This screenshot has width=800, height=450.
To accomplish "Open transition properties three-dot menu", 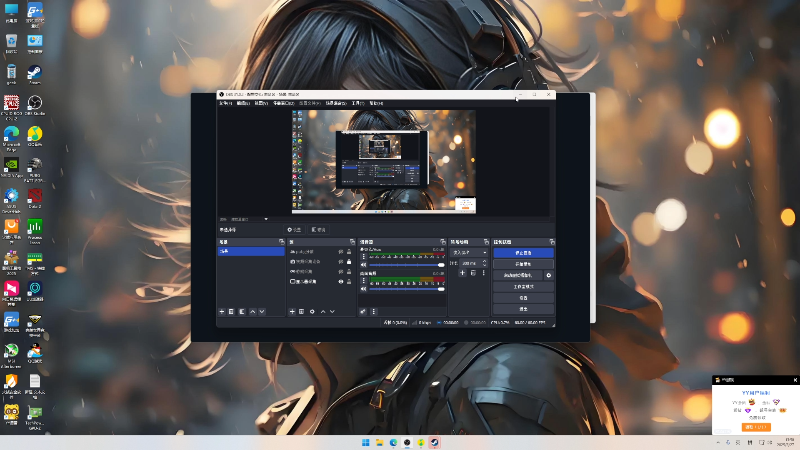I will coord(484,273).
